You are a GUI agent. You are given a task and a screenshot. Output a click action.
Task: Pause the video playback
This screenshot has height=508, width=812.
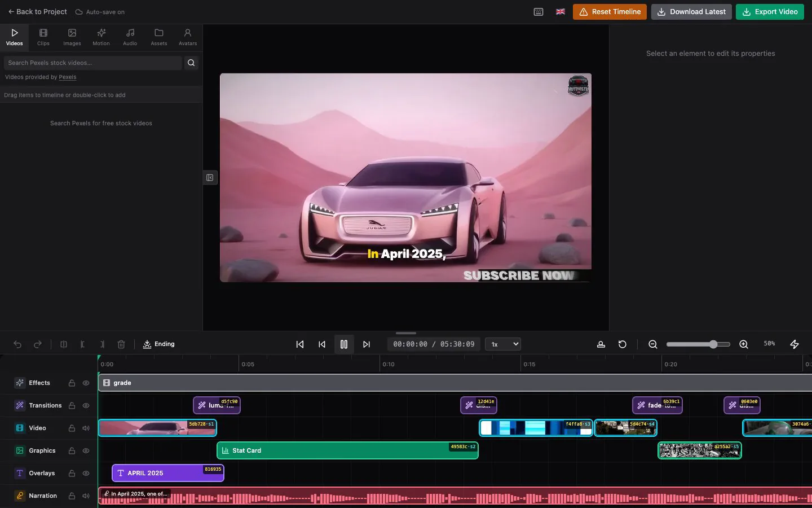tap(344, 344)
